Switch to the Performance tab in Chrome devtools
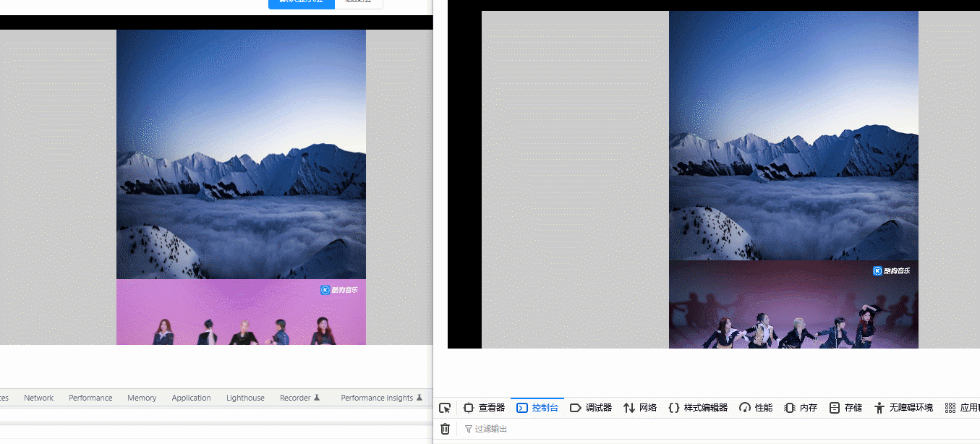The width and height of the screenshot is (980, 444). tap(90, 398)
